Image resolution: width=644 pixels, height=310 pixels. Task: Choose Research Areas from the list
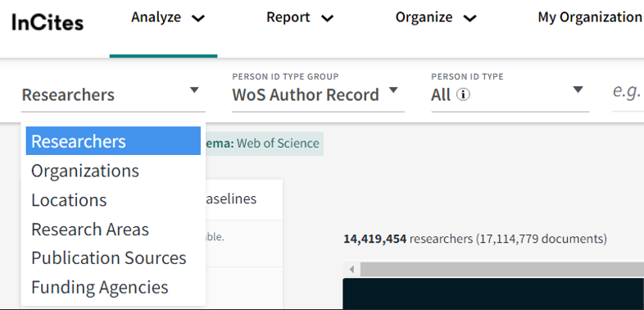[113, 229]
